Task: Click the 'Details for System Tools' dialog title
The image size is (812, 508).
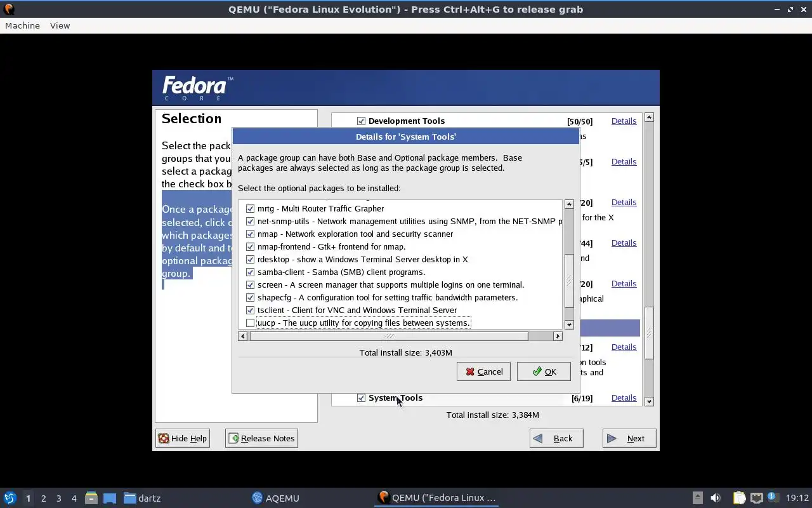Action: click(x=406, y=137)
